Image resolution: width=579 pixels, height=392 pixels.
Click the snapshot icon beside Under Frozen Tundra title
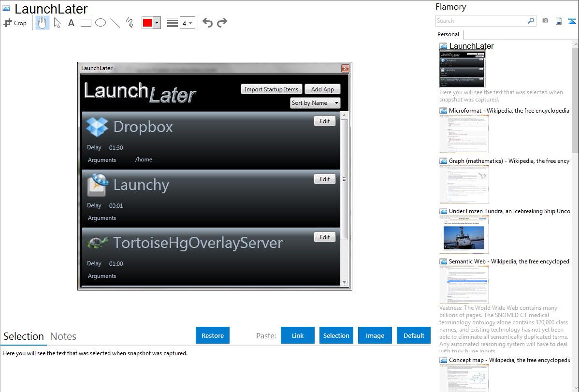point(444,211)
